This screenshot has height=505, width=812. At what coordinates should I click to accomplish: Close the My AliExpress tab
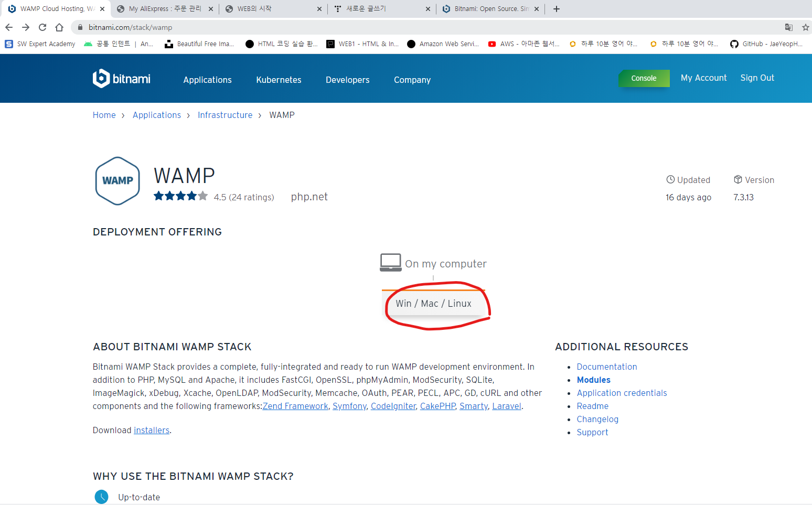click(x=211, y=9)
